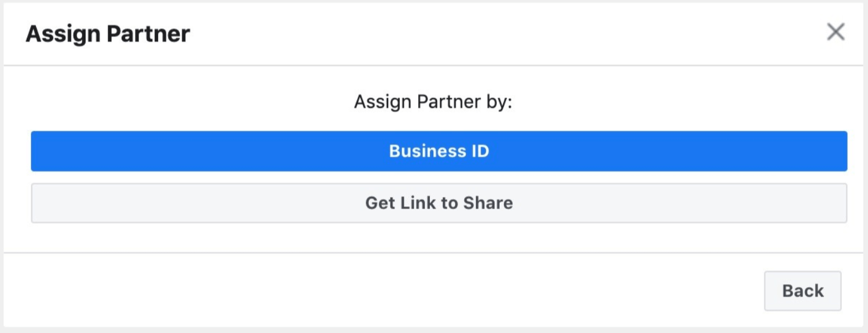Click the Assign Partner dialog title
This screenshot has height=333, width=868.
click(108, 34)
